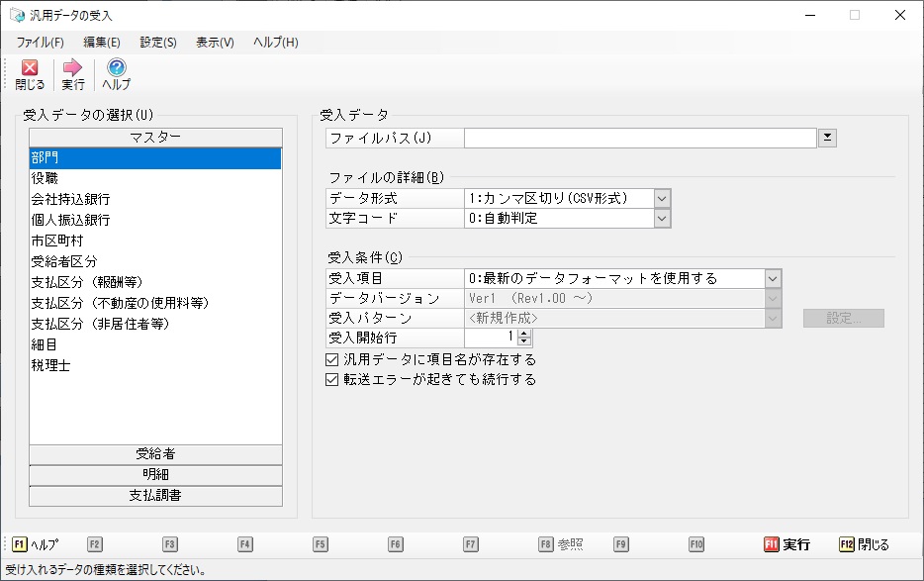Open the 設定(S) menu
This screenshot has height=581, width=924.
pos(158,43)
